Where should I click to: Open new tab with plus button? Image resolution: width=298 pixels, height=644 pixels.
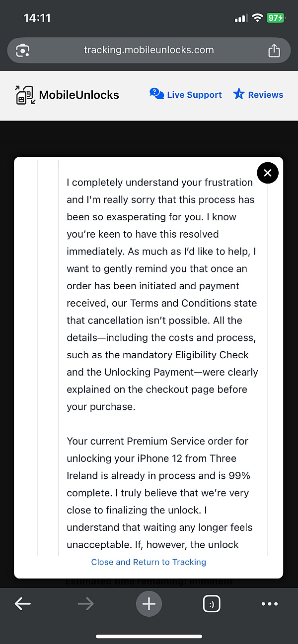tap(149, 604)
